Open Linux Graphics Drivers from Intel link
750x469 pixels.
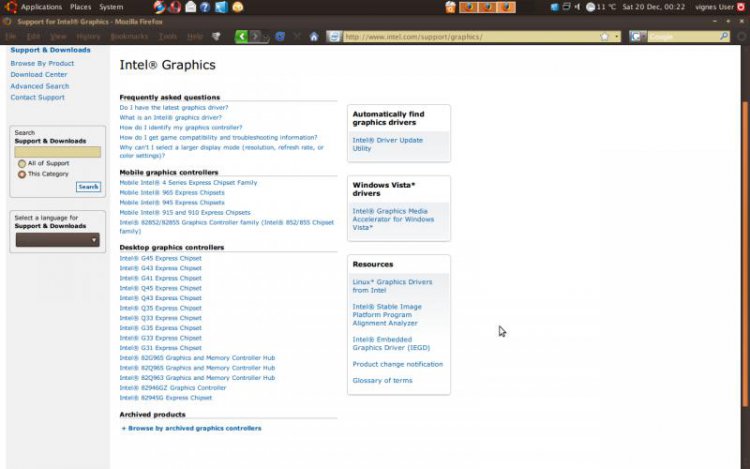click(392, 286)
